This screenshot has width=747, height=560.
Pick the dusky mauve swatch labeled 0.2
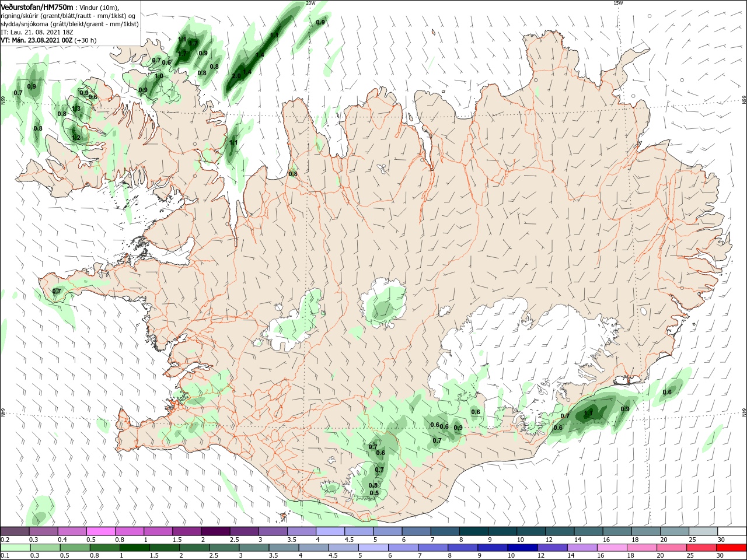pyautogui.click(x=15, y=531)
